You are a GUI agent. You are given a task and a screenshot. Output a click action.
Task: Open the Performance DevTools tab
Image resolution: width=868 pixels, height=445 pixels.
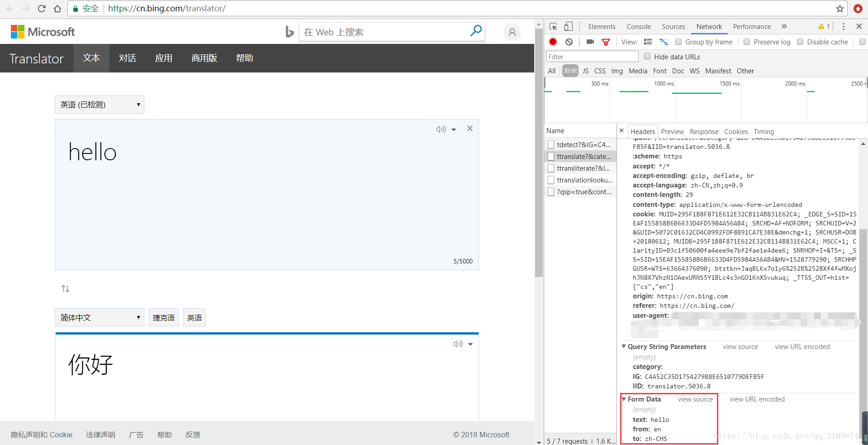[752, 27]
